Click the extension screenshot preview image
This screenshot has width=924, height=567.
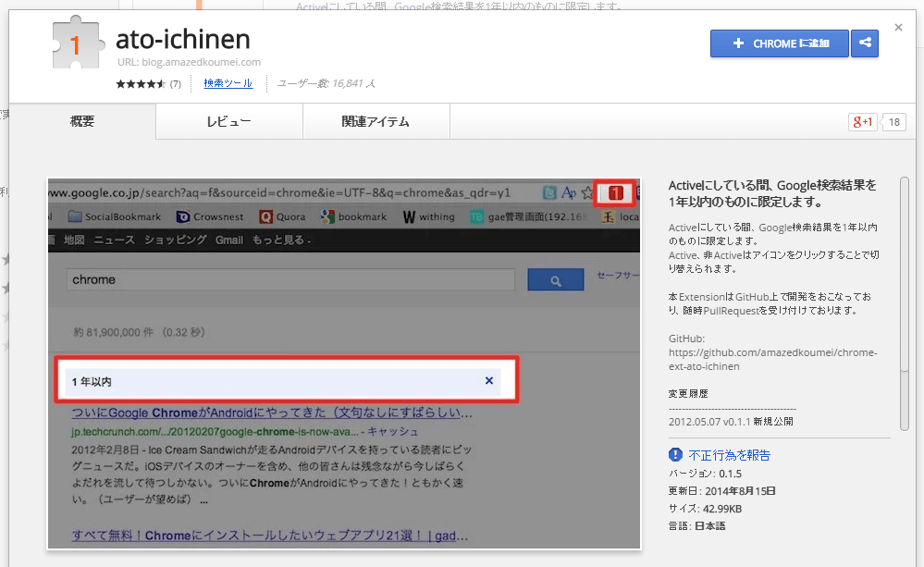pos(344,364)
